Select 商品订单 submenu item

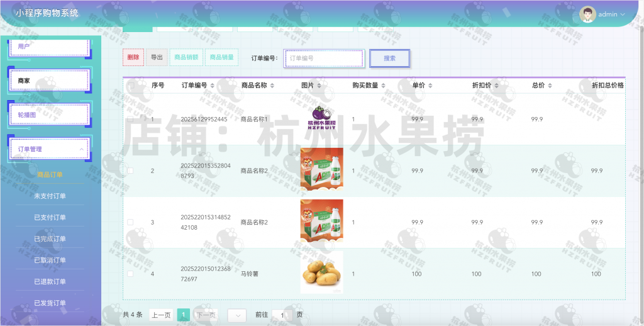click(x=50, y=175)
